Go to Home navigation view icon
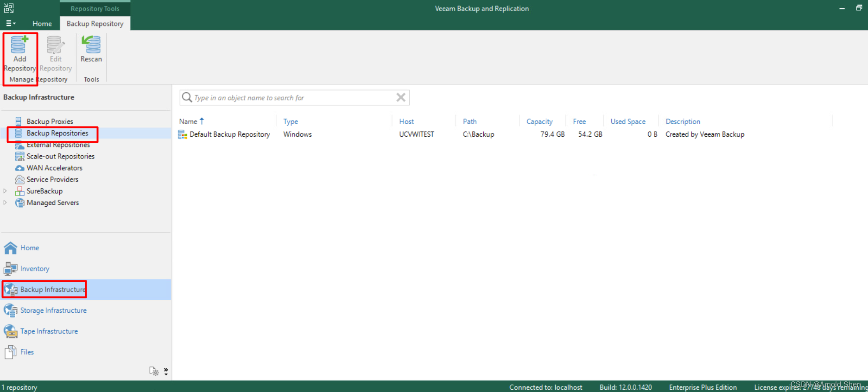 point(10,248)
